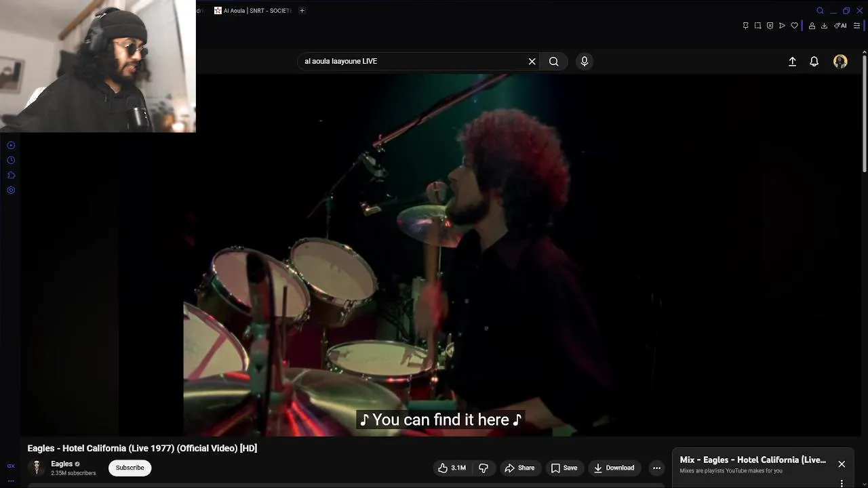Open a new browser tab with plus
Screen dimensions: 868x488
302,10
